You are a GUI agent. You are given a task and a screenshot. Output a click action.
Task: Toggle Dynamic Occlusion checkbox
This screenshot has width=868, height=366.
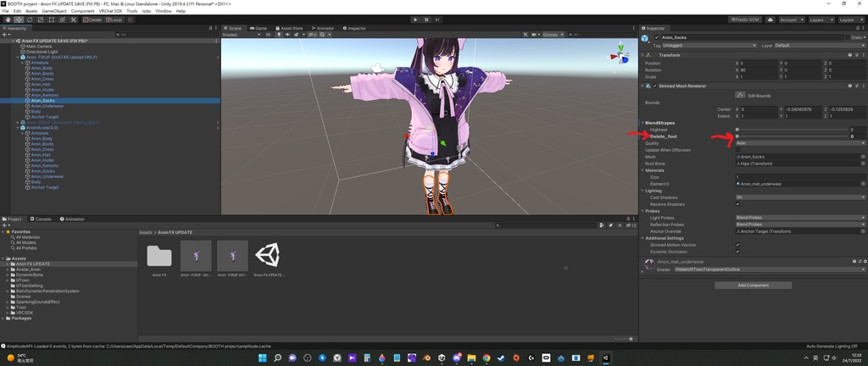[738, 251]
